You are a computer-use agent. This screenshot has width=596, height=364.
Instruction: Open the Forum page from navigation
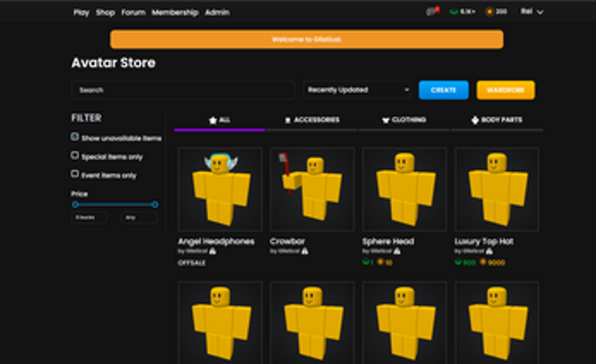coord(133,13)
